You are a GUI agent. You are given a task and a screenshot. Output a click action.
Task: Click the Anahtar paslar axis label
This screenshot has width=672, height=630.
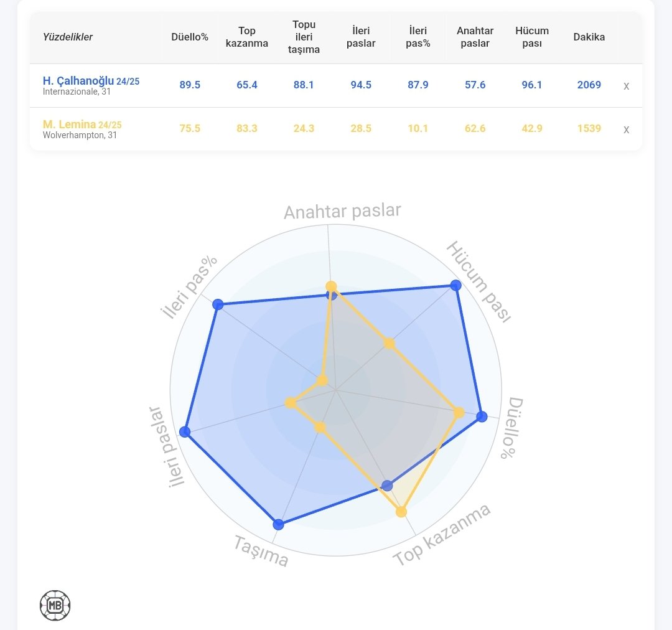[x=342, y=211]
